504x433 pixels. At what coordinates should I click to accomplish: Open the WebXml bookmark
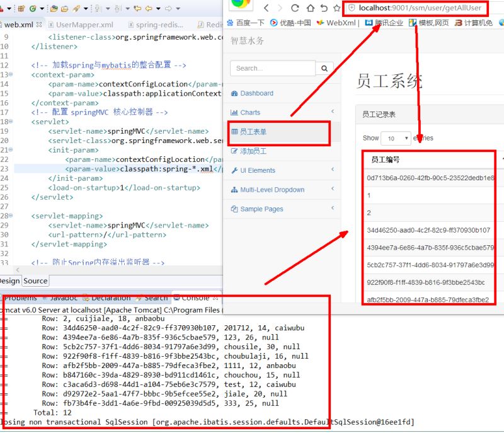pyautogui.click(x=336, y=23)
